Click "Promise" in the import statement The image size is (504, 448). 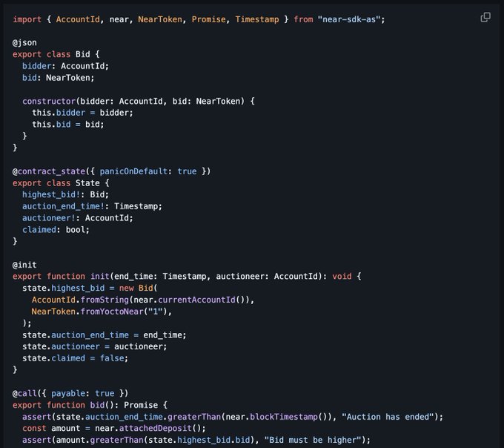pyautogui.click(x=208, y=19)
